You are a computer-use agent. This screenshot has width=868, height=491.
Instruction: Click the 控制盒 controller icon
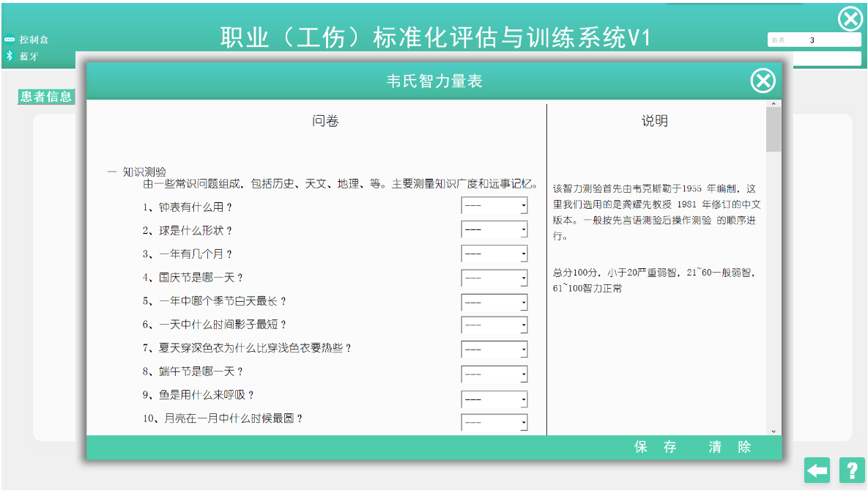click(x=10, y=40)
